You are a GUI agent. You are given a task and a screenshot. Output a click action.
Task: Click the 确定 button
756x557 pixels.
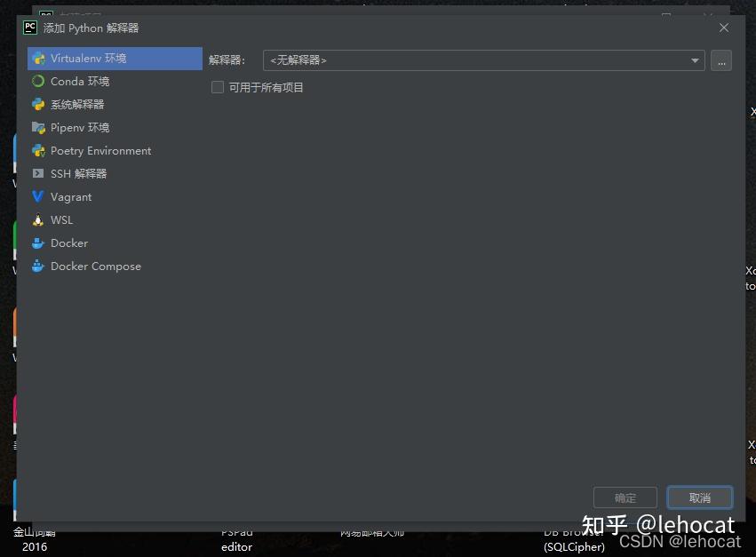[625, 497]
